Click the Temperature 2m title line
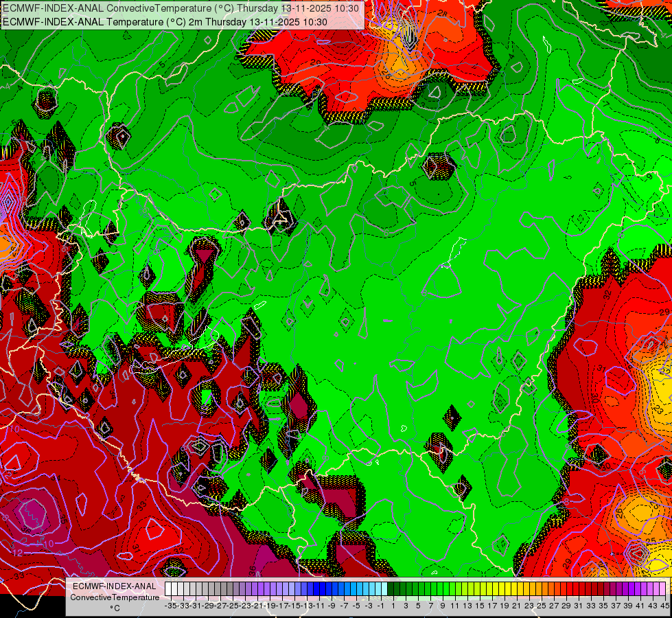The image size is (672, 618). 165,22
